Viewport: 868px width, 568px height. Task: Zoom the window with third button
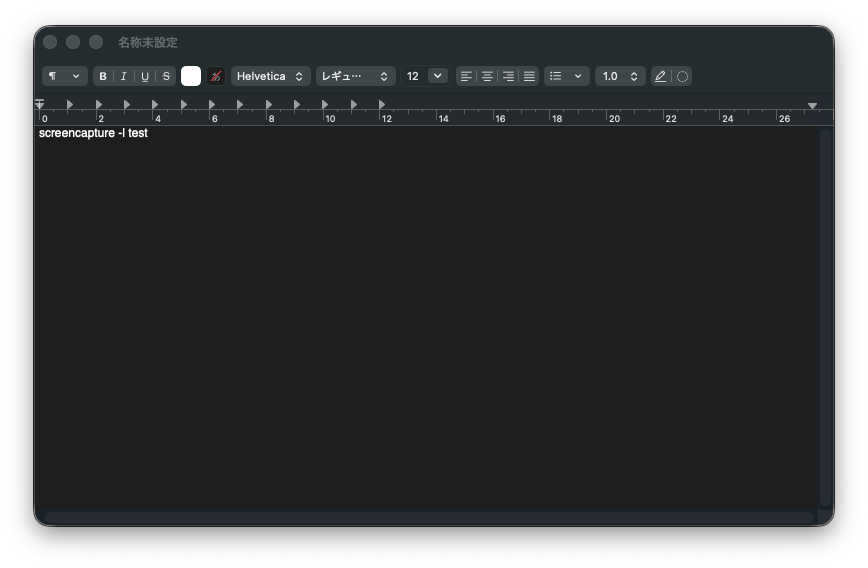[x=96, y=43]
